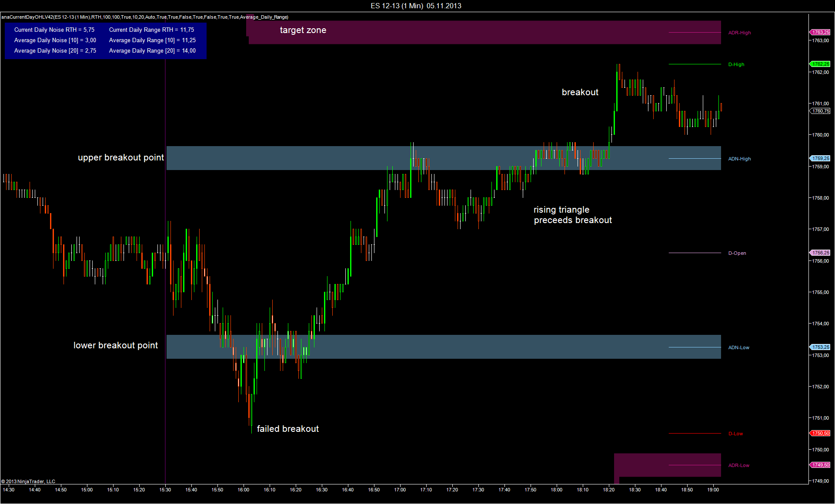Click the 1754,00 price axis label
This screenshot has height=504, width=835.
[x=821, y=324]
